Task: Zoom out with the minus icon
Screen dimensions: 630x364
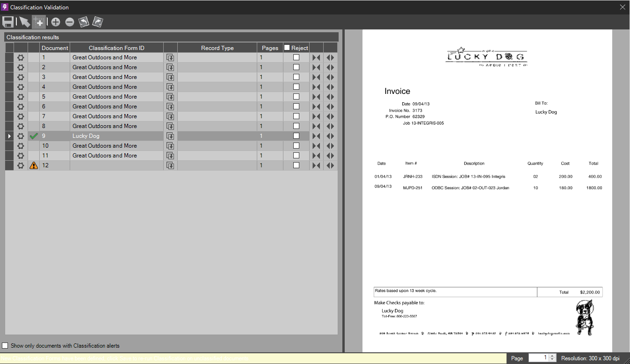Action: tap(70, 22)
